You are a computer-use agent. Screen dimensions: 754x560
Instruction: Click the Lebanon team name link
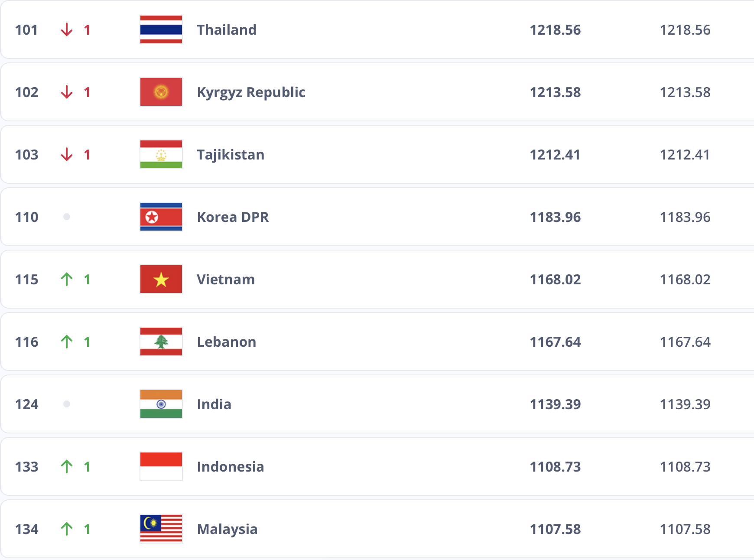(226, 342)
